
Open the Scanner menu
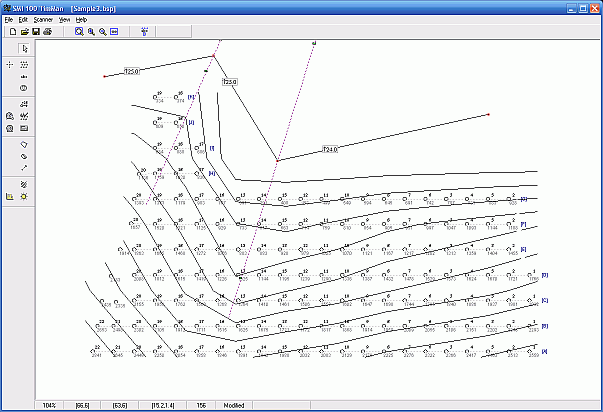tap(43, 20)
